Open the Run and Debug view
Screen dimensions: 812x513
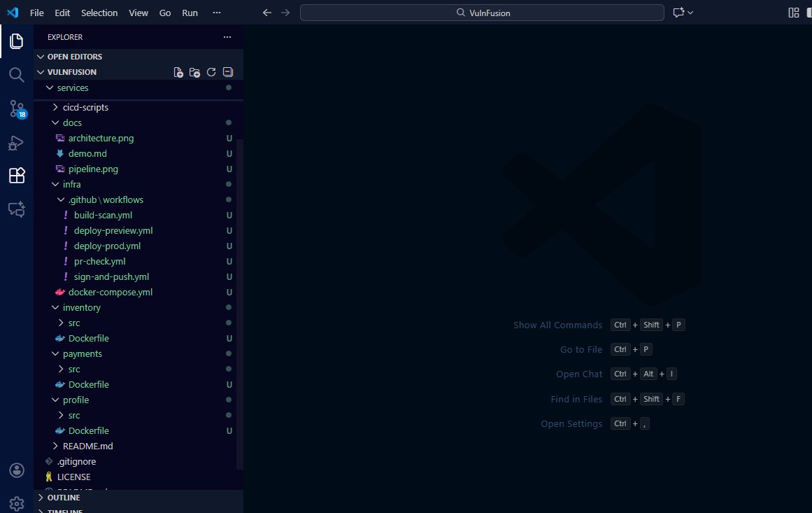(x=17, y=143)
